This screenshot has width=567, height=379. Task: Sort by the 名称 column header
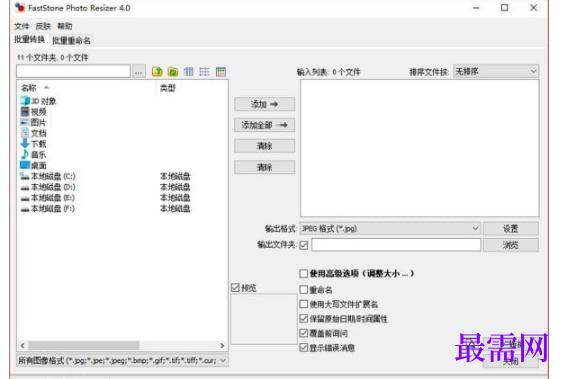pos(29,88)
